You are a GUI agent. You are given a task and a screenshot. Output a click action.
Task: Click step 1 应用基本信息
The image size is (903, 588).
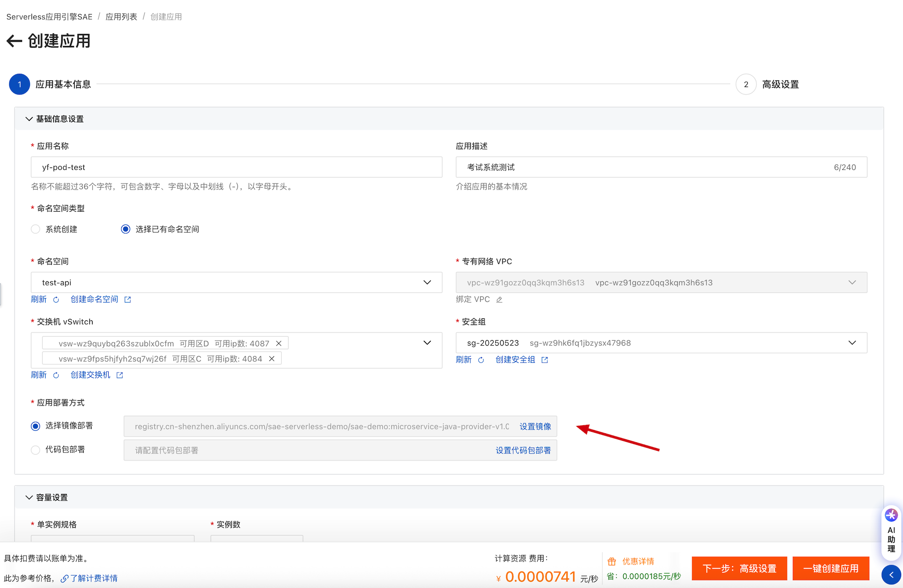point(50,84)
